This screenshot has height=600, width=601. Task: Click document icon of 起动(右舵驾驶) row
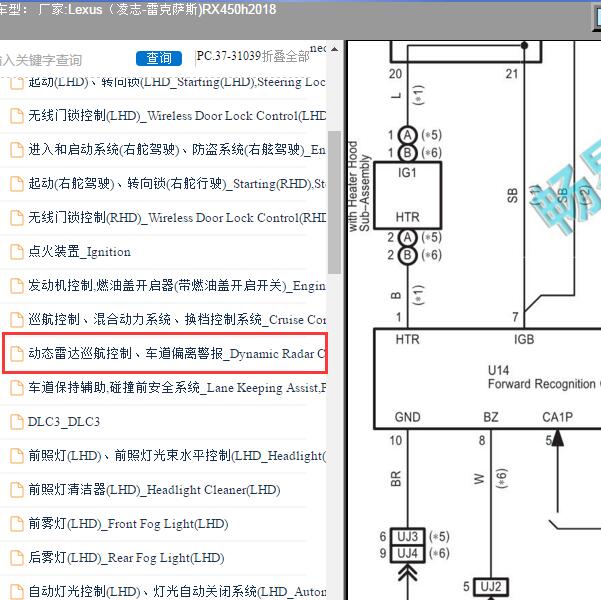(x=16, y=184)
